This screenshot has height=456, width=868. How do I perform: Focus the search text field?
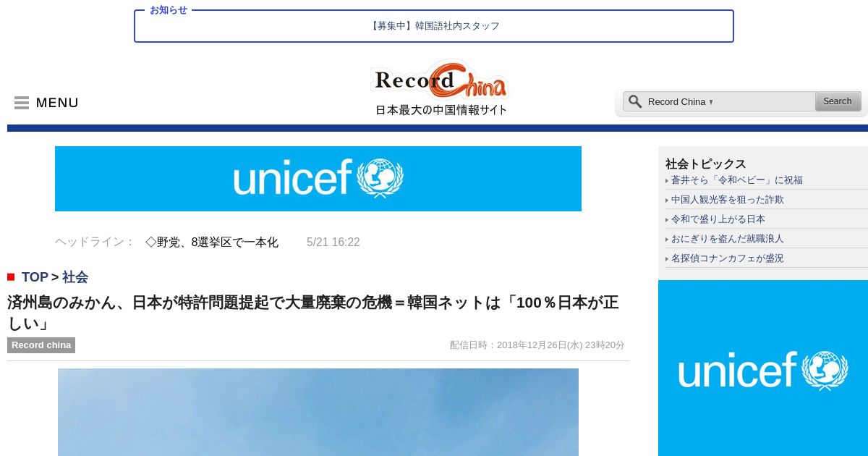click(x=763, y=102)
